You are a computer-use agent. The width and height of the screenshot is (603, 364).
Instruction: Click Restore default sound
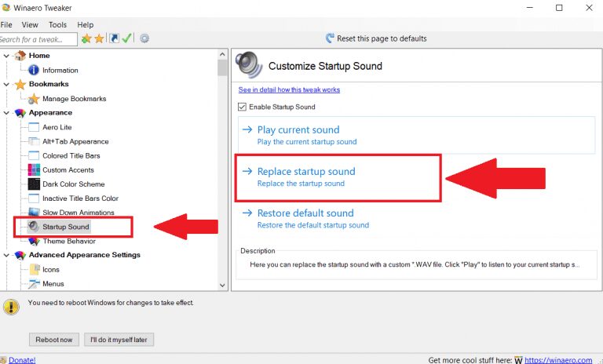(416, 218)
